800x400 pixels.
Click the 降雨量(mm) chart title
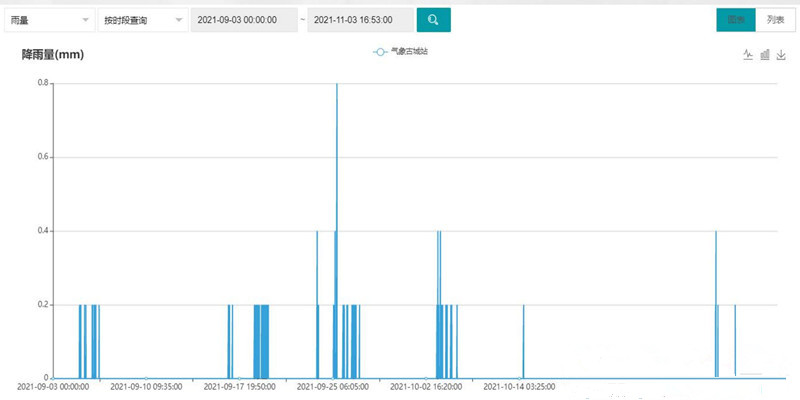coord(52,55)
